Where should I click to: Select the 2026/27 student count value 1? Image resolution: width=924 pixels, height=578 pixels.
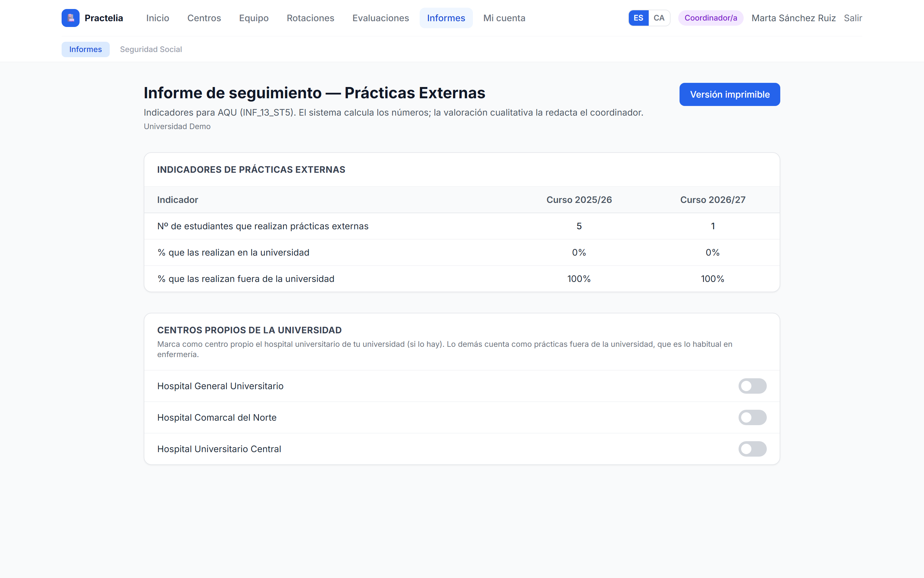tap(713, 226)
